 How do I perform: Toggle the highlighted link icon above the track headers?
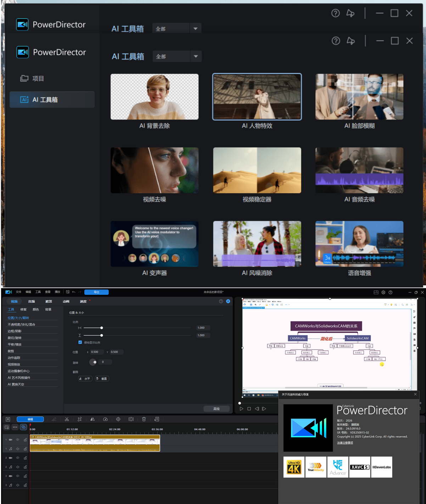point(23,427)
